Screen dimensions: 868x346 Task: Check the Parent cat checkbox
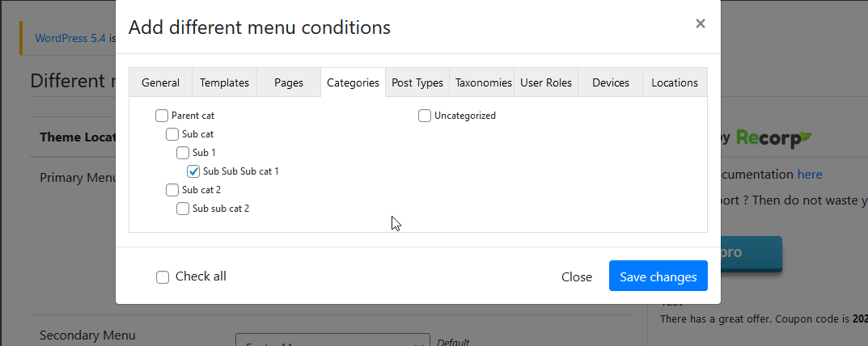click(162, 116)
